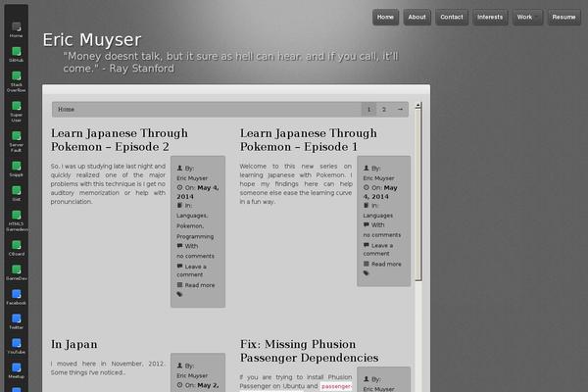588x392 pixels.
Task: Click the Home button in top navigation
Action: point(385,18)
